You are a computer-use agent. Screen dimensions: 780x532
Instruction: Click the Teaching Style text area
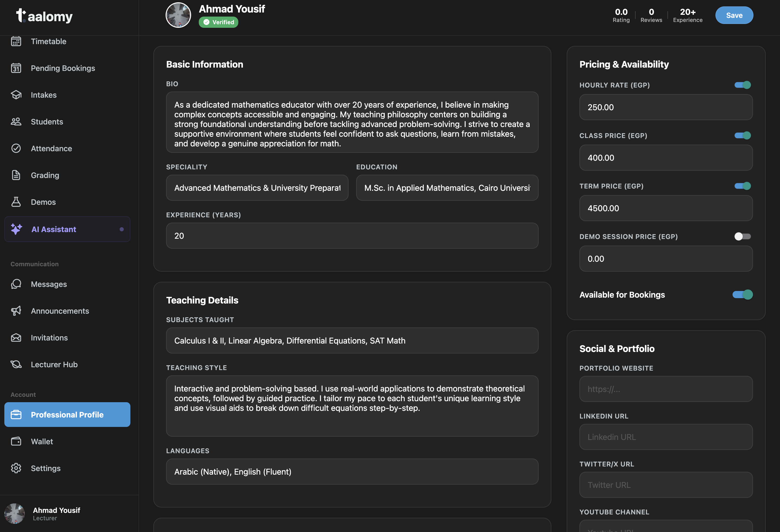352,406
